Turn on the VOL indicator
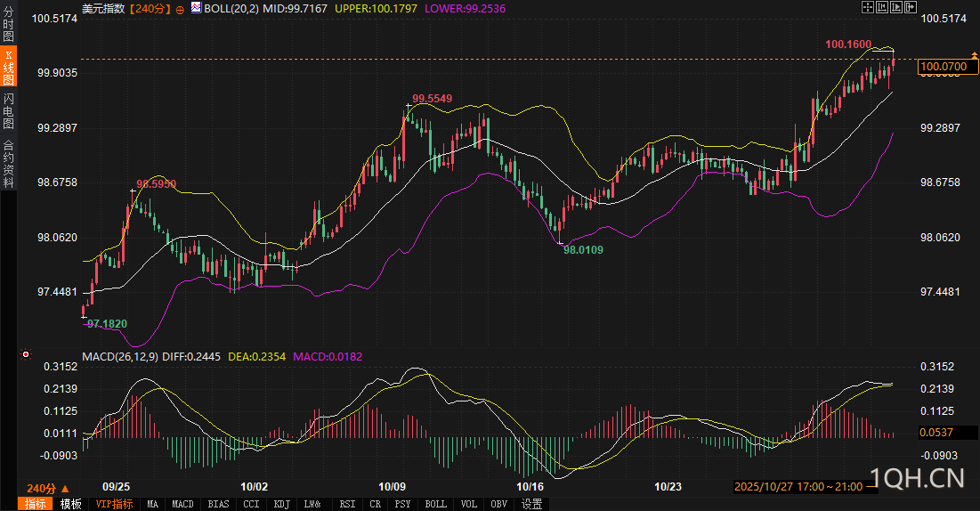Image resolution: width=980 pixels, height=511 pixels. tap(468, 504)
